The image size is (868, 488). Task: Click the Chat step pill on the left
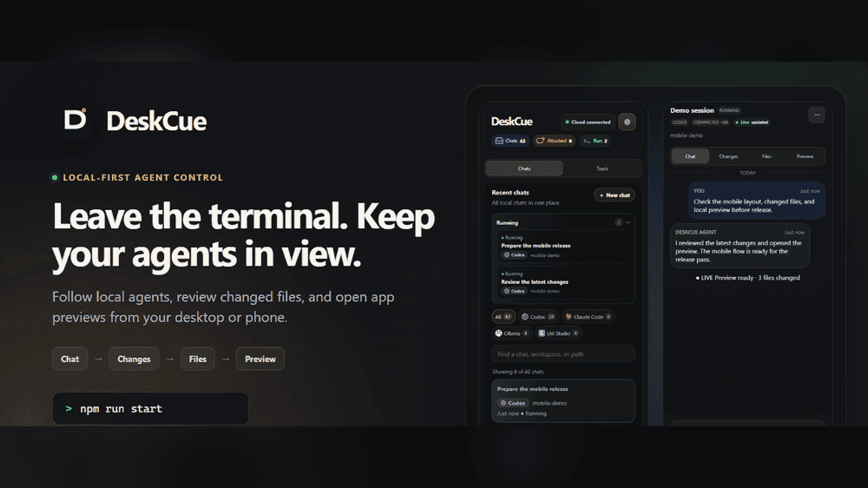[69, 359]
